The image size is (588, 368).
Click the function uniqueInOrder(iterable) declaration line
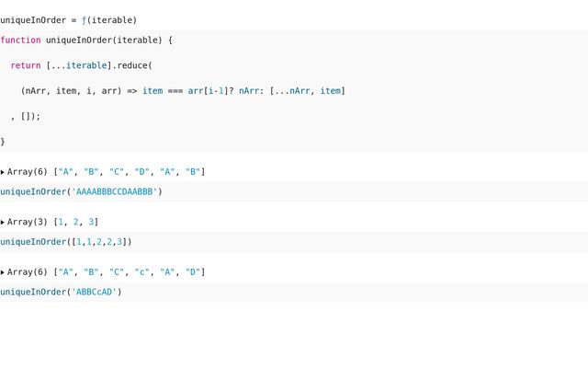point(86,40)
